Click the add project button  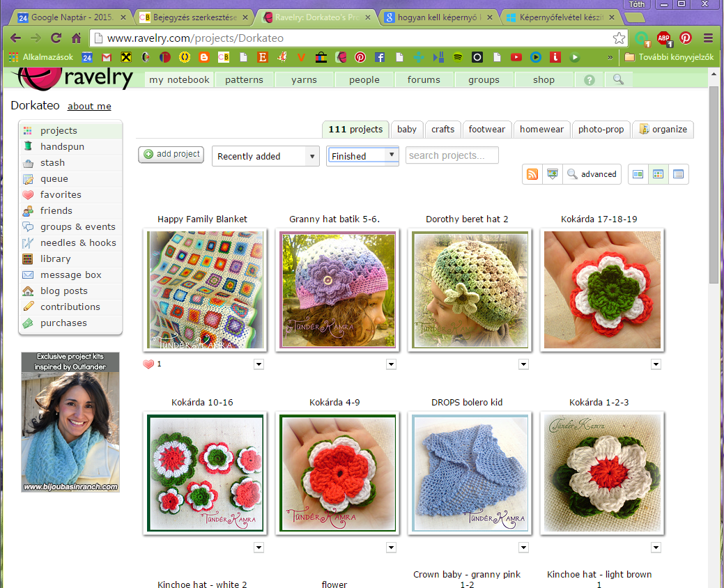pos(171,154)
